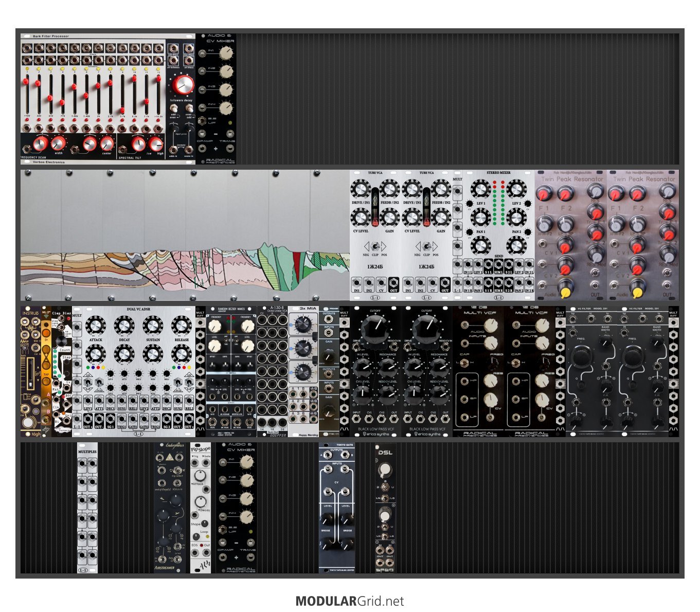Click LP jack on right Multi VCF
The image size is (700, 612).
517,417
